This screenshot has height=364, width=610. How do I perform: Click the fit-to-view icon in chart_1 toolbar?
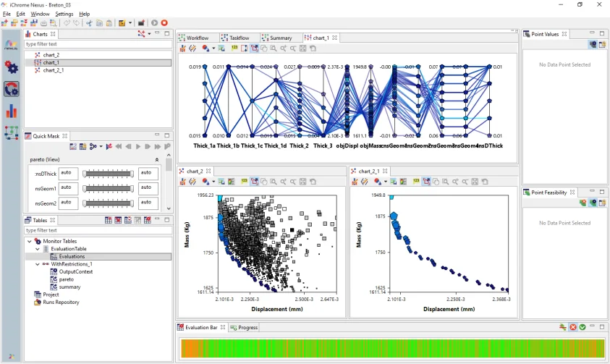(x=302, y=48)
